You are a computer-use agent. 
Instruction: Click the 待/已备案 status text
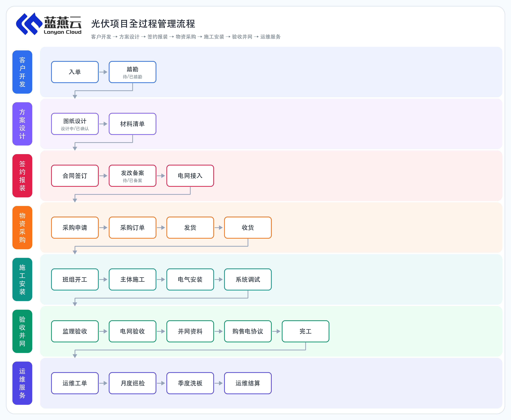point(132,181)
